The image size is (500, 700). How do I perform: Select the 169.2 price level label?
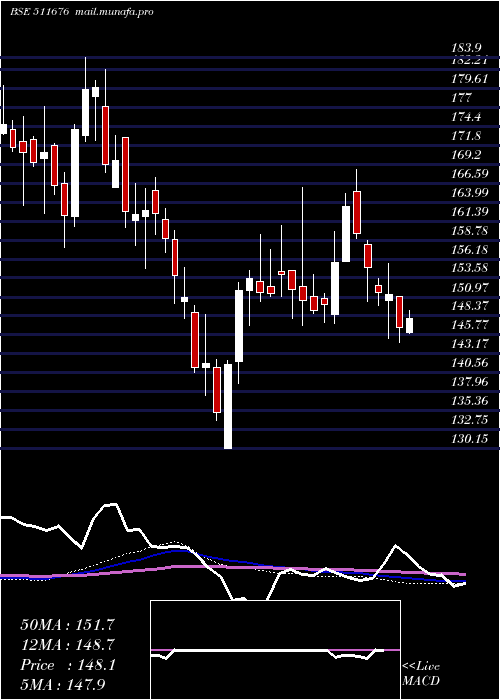tap(467, 155)
